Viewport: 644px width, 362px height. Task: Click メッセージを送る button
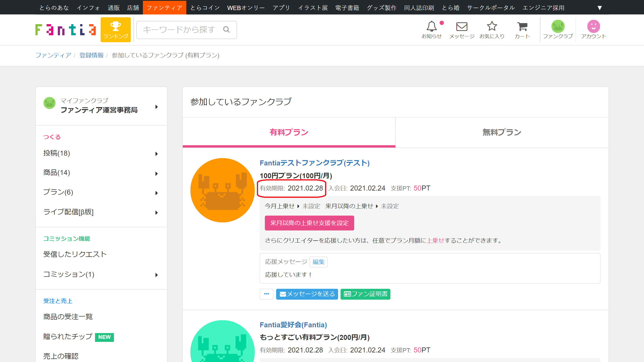pyautogui.click(x=307, y=294)
